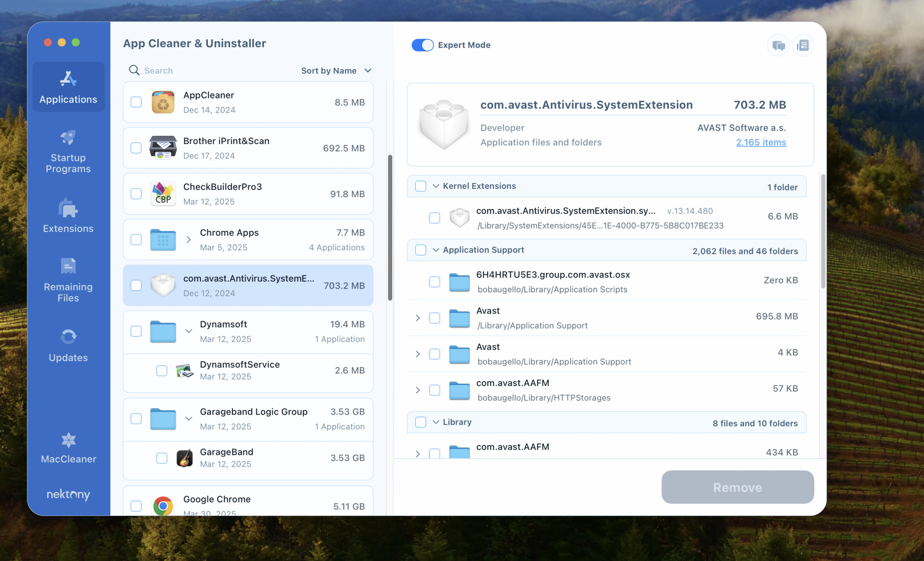Open the Applications sidebar section
The height and width of the screenshot is (561, 924).
[68, 87]
